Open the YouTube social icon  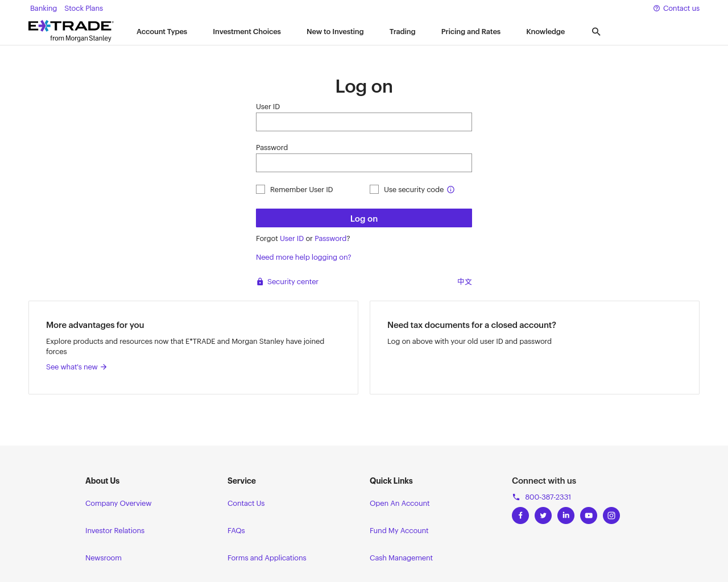589,516
